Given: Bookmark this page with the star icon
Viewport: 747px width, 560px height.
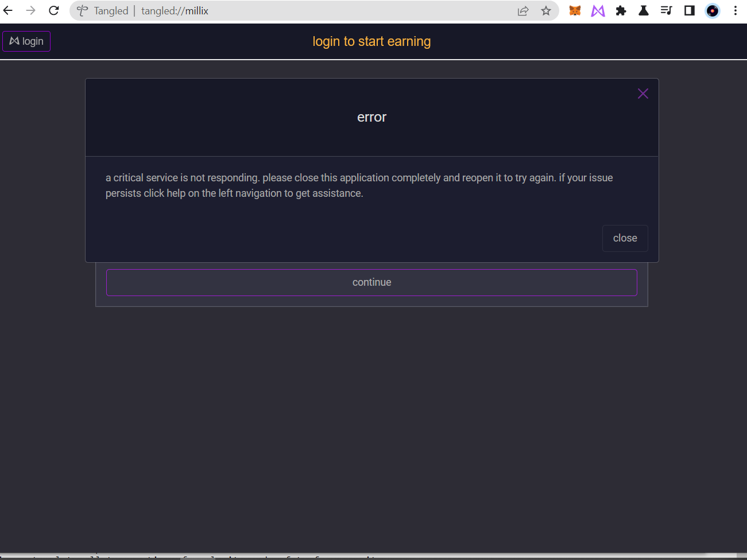Looking at the screenshot, I should pos(546,11).
